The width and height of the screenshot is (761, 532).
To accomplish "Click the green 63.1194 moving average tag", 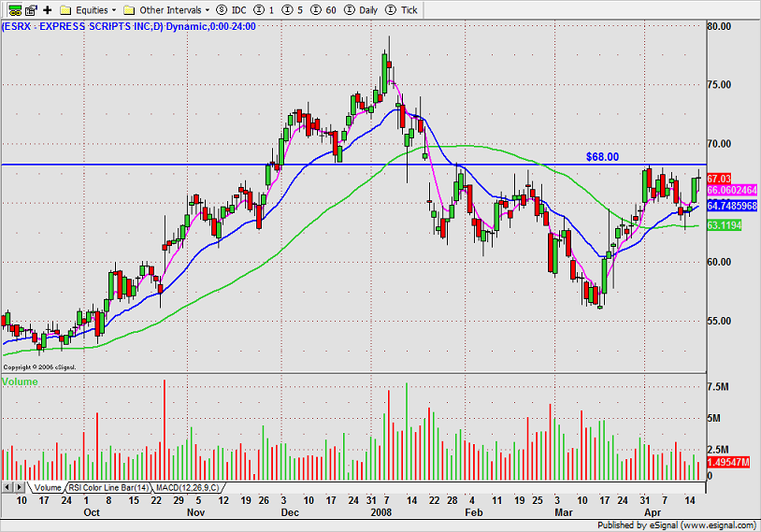I will (725, 225).
